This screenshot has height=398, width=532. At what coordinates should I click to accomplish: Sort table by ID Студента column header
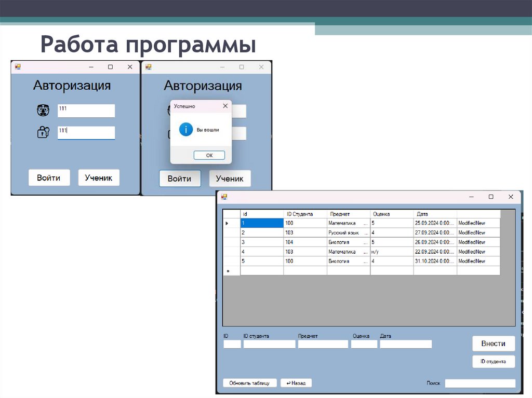point(305,214)
